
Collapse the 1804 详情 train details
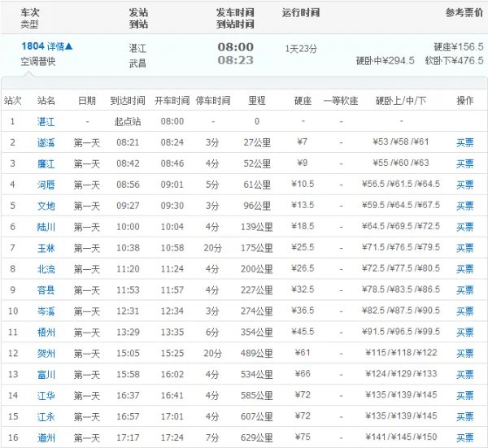coord(47,46)
